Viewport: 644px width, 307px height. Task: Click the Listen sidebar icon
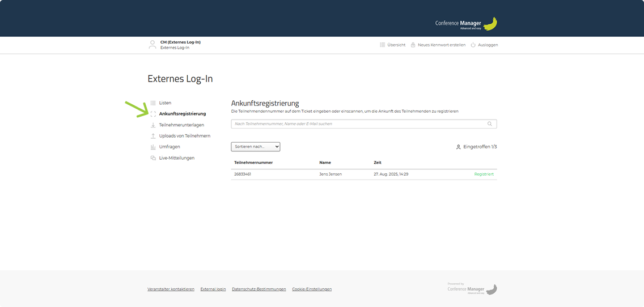pos(153,103)
